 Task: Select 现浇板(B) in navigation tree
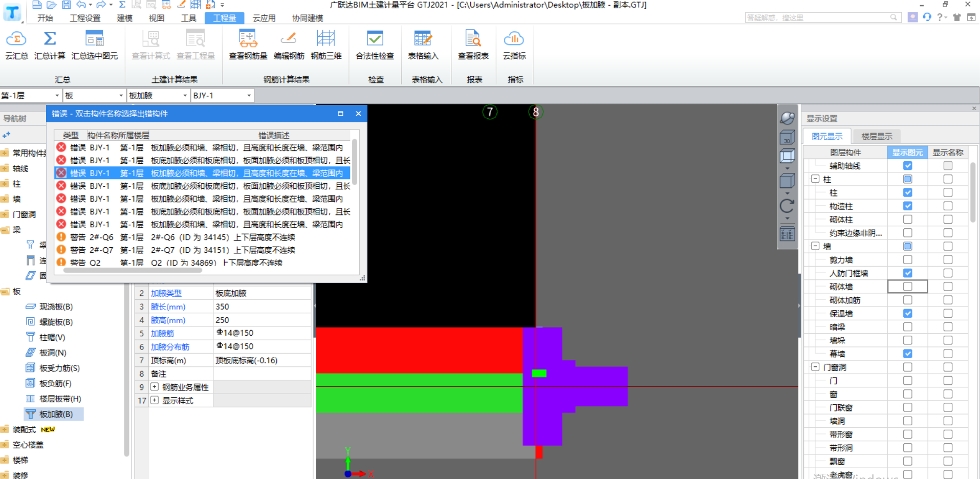[56, 307]
